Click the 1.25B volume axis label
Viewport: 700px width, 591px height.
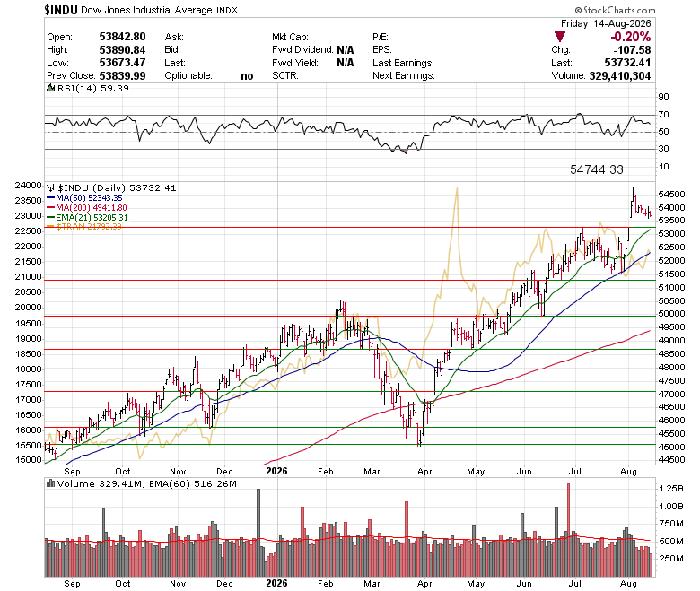pos(671,489)
